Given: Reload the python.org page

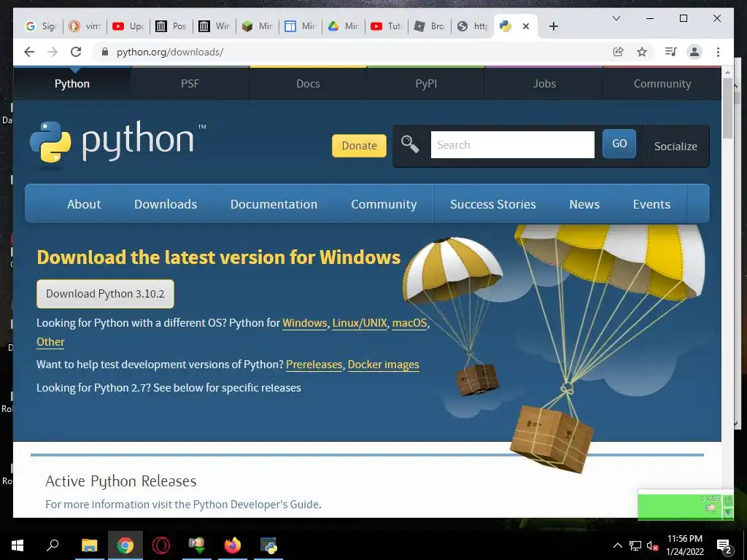Looking at the screenshot, I should point(76,52).
